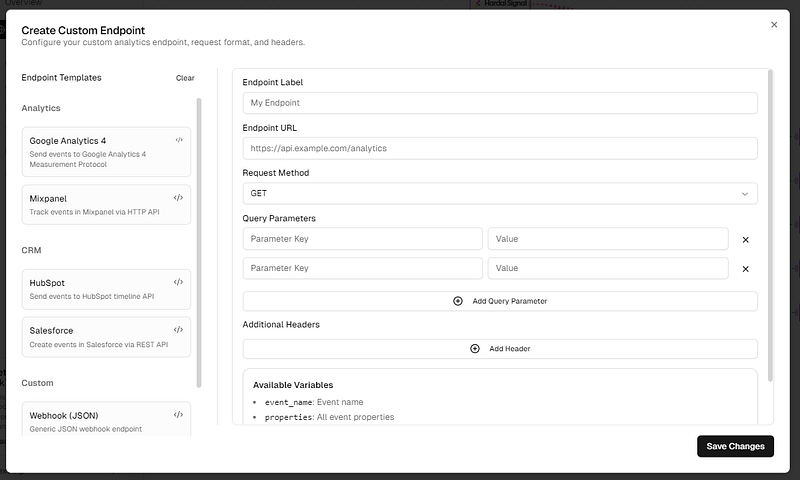Click 'Send events to HubSpot timeline API' text
Screen dimensions: 800x480
(92, 296)
